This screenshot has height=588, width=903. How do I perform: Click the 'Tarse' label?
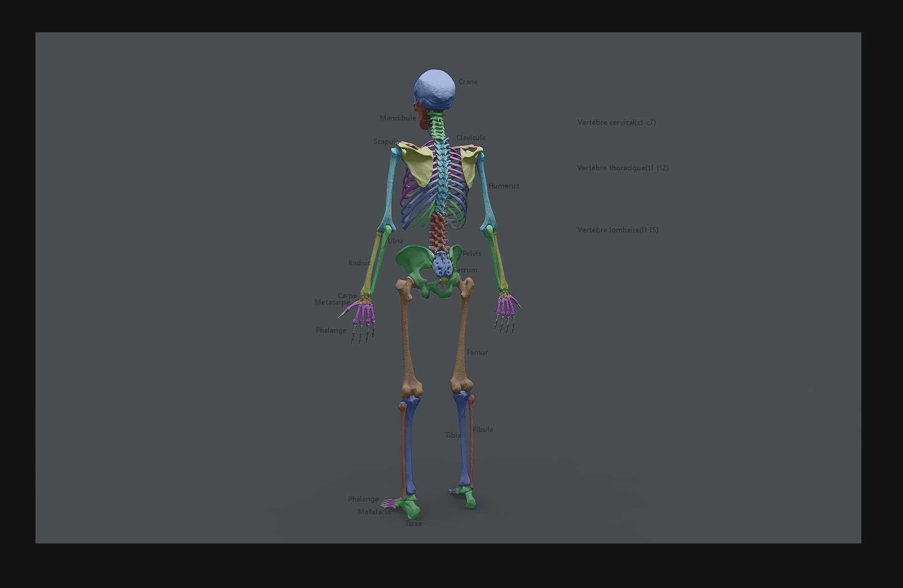(x=413, y=524)
